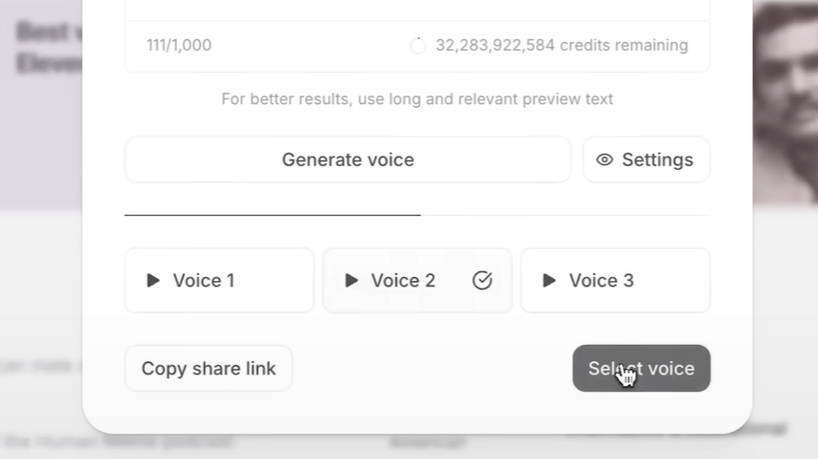
Task: Confirm with the Select voice button
Action: [x=641, y=368]
